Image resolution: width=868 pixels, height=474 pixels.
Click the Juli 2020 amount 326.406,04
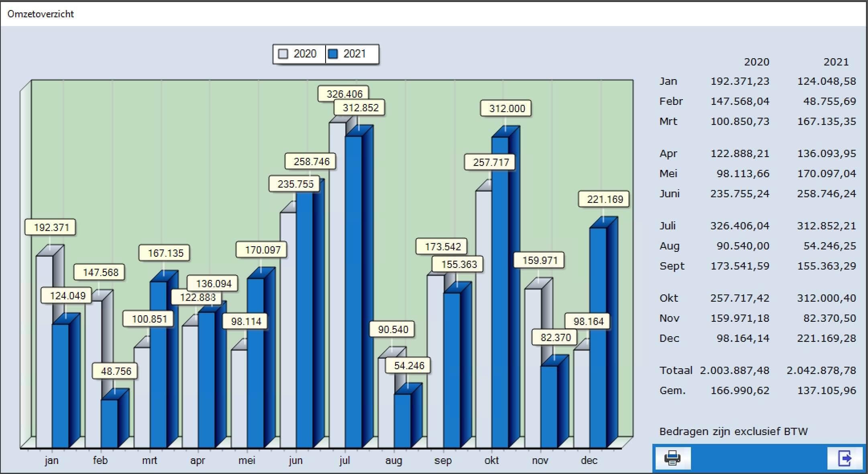pyautogui.click(x=740, y=226)
